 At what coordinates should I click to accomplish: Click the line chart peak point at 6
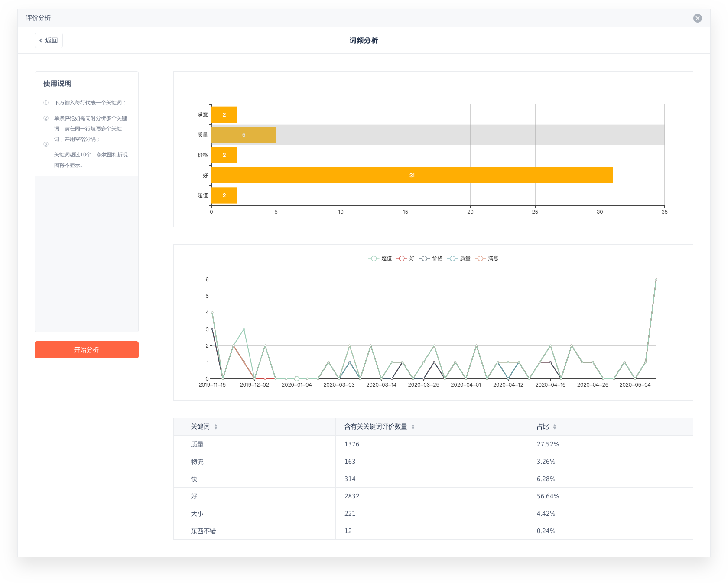656,280
